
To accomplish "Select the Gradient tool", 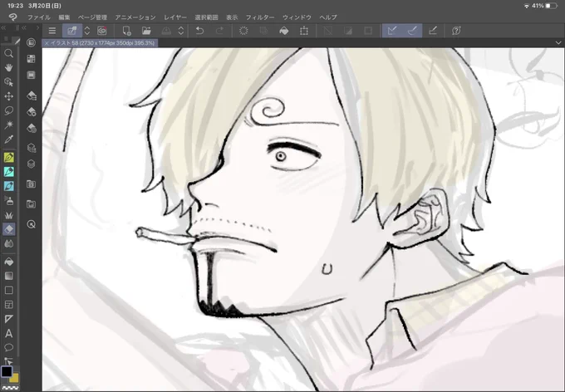I will click(8, 276).
